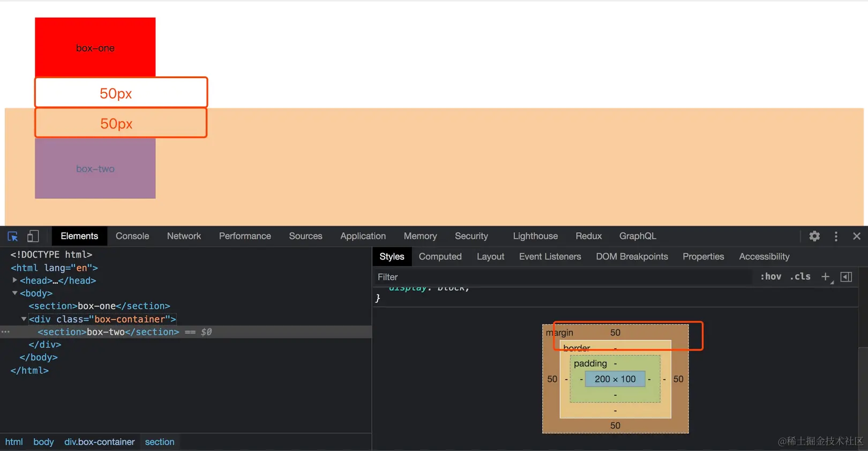This screenshot has height=451, width=868.
Task: Open the Network tab
Action: click(184, 236)
